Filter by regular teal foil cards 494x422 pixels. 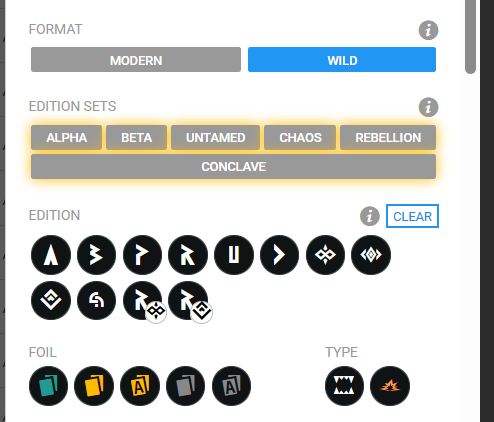48,386
